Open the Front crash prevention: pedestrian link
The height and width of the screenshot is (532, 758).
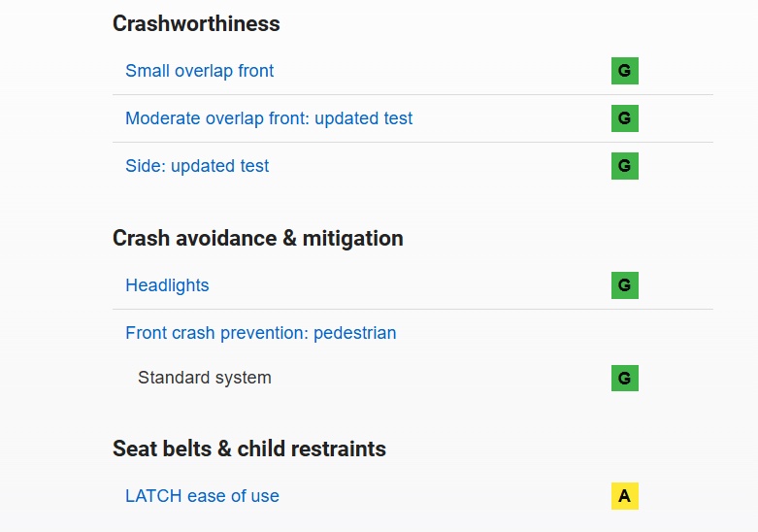click(x=260, y=333)
